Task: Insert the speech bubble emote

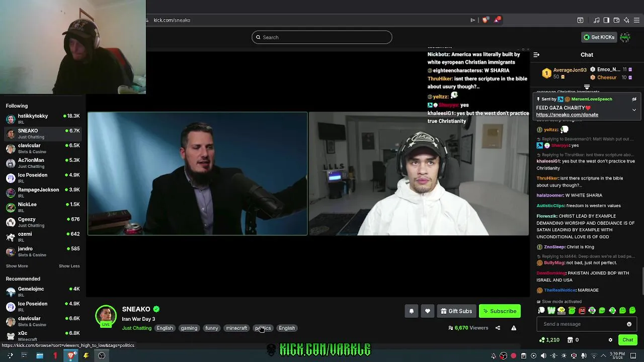Action: click(x=541, y=311)
